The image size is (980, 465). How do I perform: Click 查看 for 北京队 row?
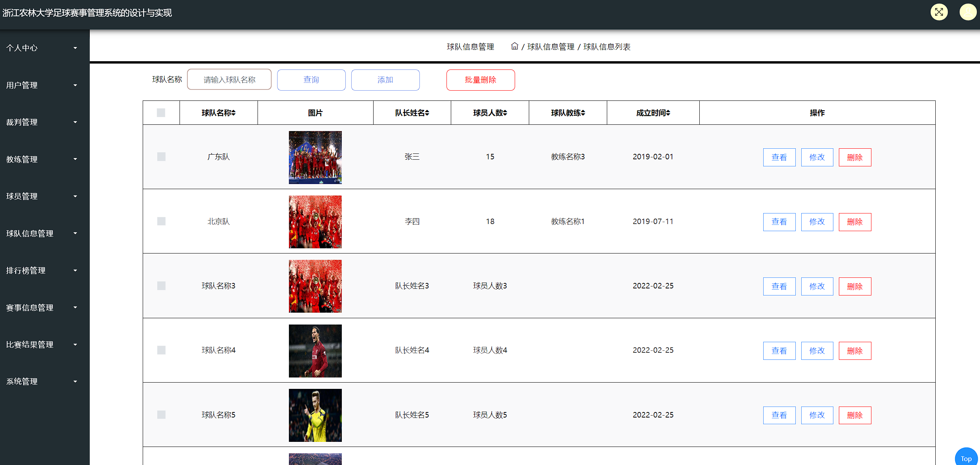point(779,222)
